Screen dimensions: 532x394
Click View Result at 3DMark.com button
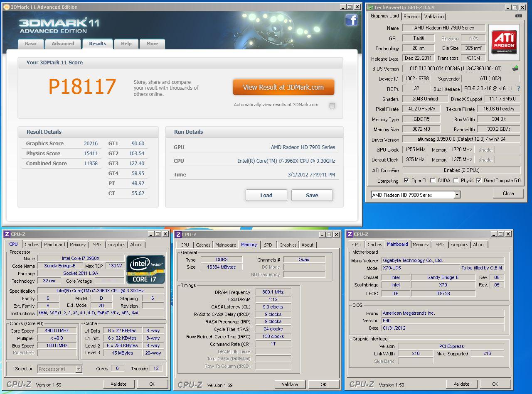click(283, 87)
